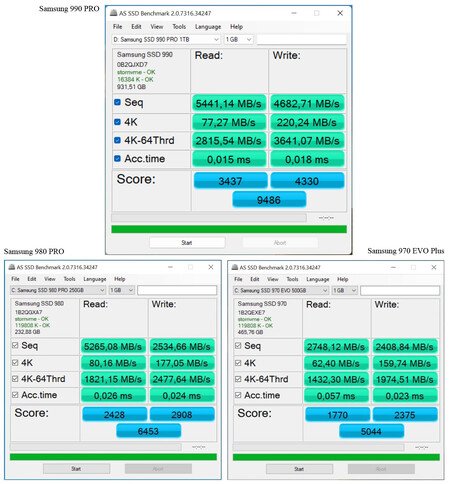Click Abort button in 980 PRO window
450x484 pixels.
158,468
